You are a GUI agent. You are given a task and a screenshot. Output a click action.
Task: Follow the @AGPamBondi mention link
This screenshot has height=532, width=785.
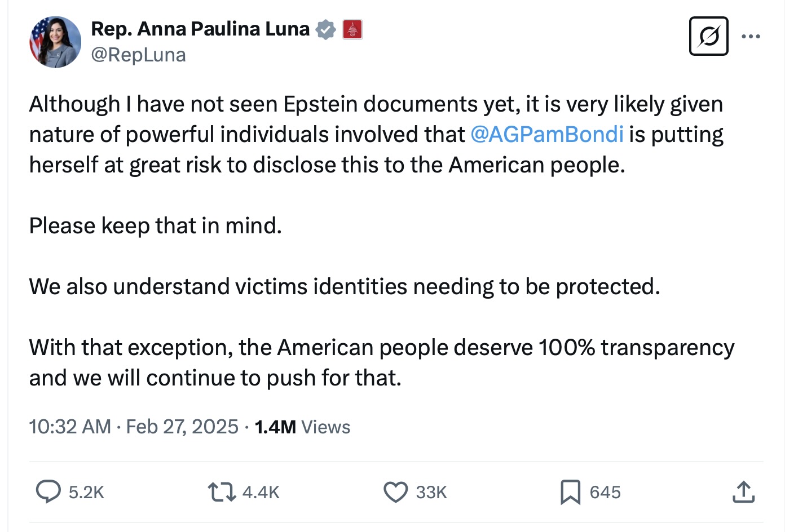(x=546, y=134)
